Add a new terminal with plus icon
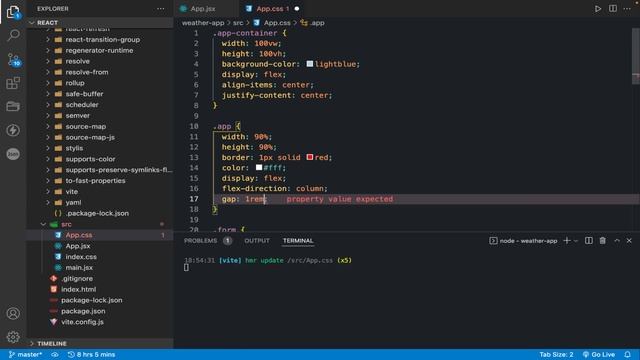 [x=567, y=241]
